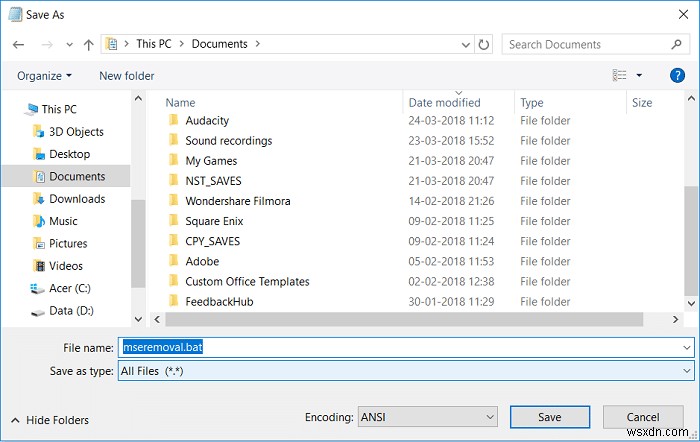Click horizontal scrollbar left arrow
Image resolution: width=700 pixels, height=442 pixels.
tap(157, 319)
